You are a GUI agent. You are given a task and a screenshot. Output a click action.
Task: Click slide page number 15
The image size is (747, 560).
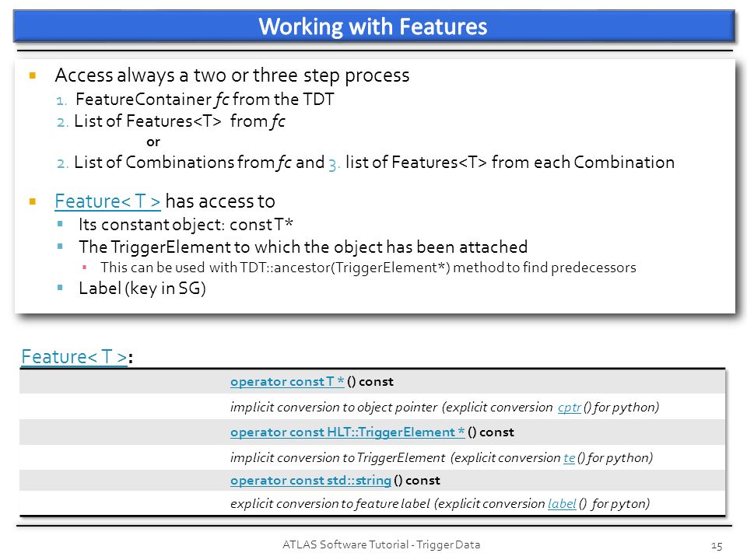(x=717, y=546)
